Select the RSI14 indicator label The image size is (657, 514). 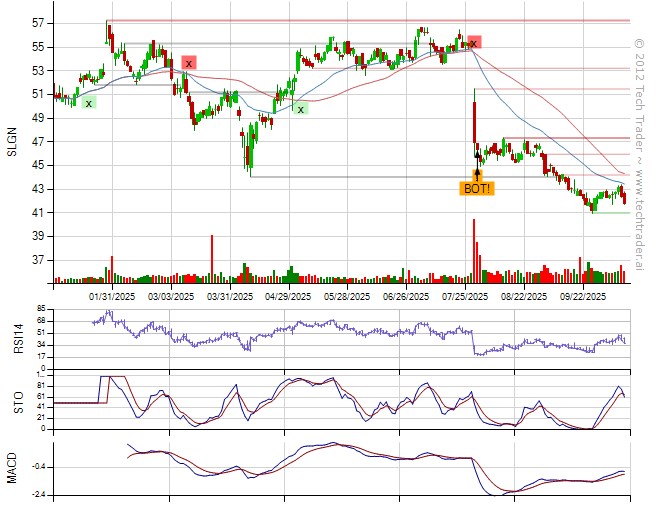coord(12,328)
